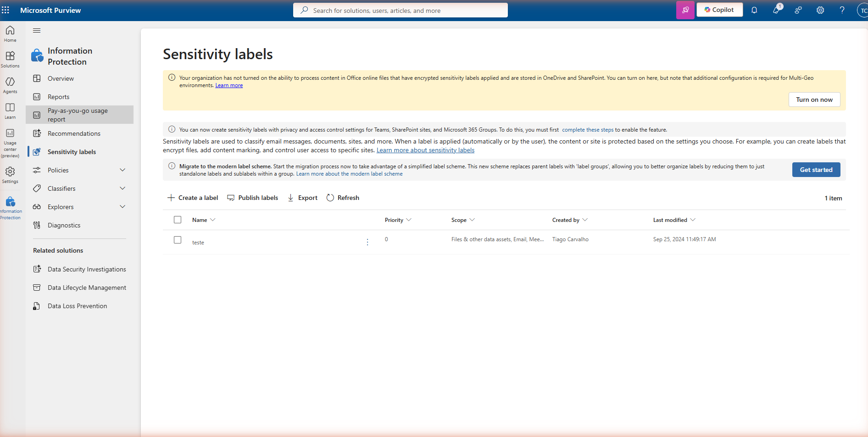Select all labels with header checkbox

pyautogui.click(x=178, y=220)
